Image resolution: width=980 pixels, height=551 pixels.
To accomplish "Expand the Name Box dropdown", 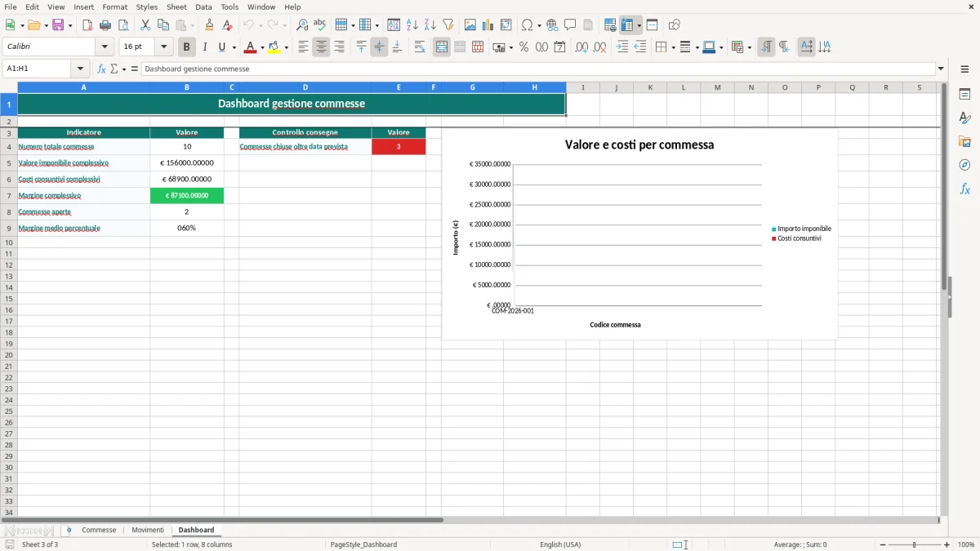I will (80, 69).
